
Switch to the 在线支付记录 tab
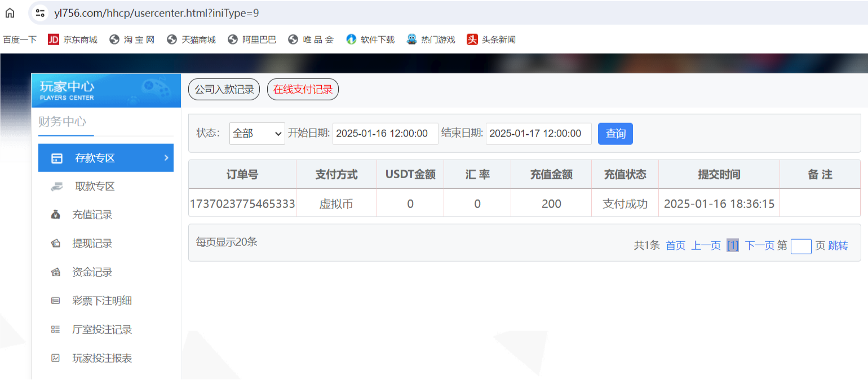[303, 89]
